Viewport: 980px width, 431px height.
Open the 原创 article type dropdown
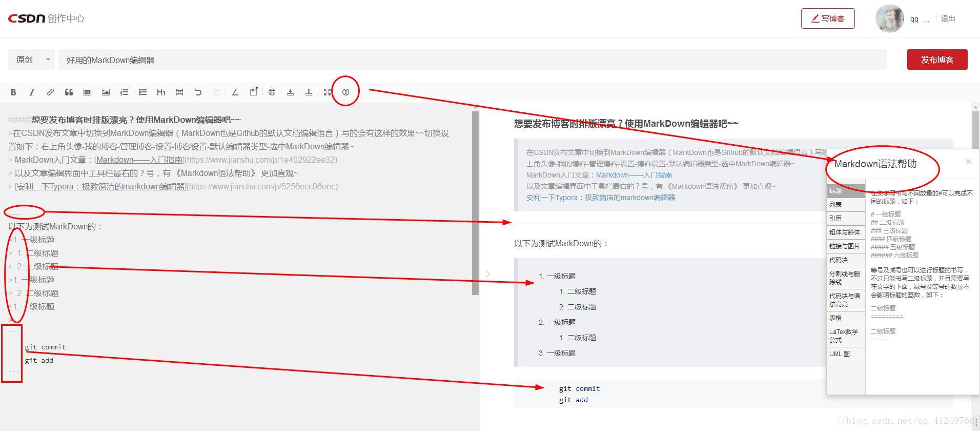(x=31, y=60)
